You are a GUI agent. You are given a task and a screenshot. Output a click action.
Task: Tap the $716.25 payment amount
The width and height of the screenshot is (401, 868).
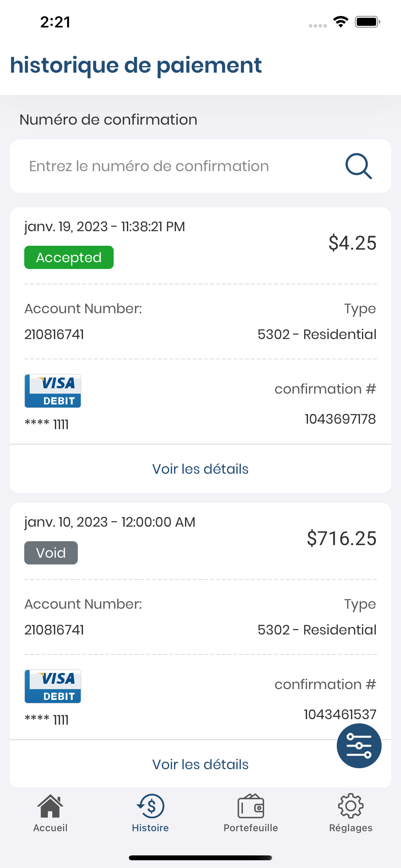(341, 538)
